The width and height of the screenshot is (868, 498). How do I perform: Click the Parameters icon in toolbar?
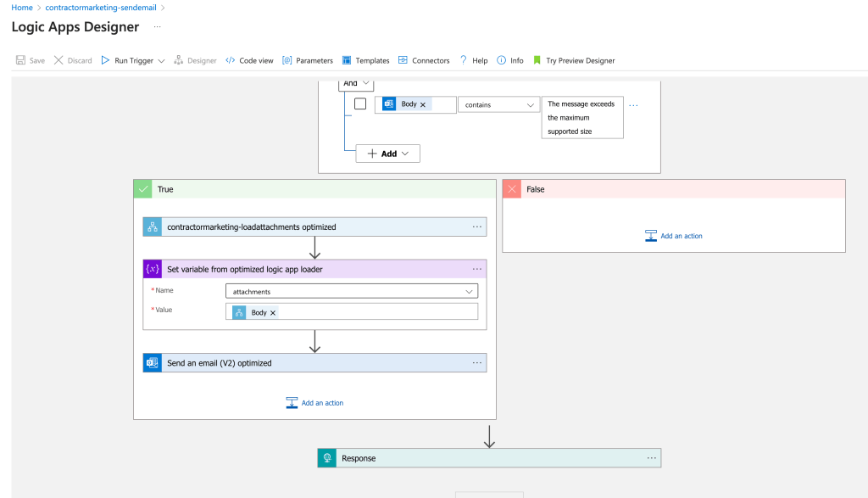(x=287, y=60)
